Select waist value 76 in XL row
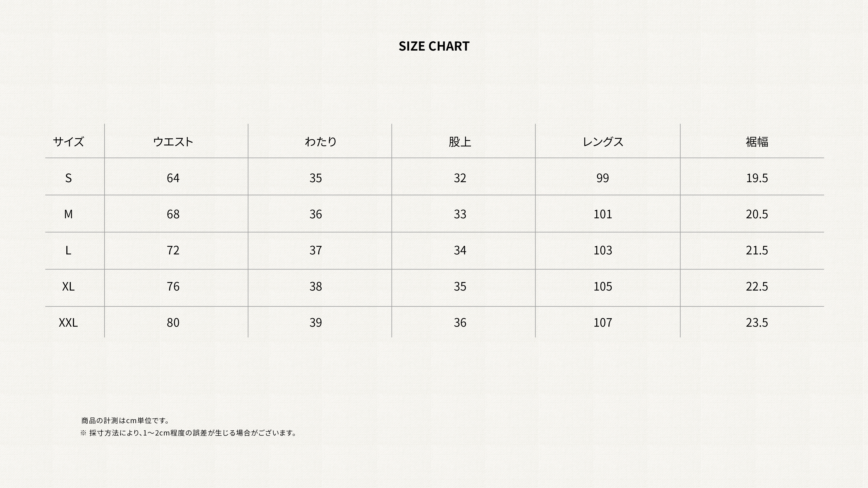868x488 pixels. pyautogui.click(x=173, y=287)
